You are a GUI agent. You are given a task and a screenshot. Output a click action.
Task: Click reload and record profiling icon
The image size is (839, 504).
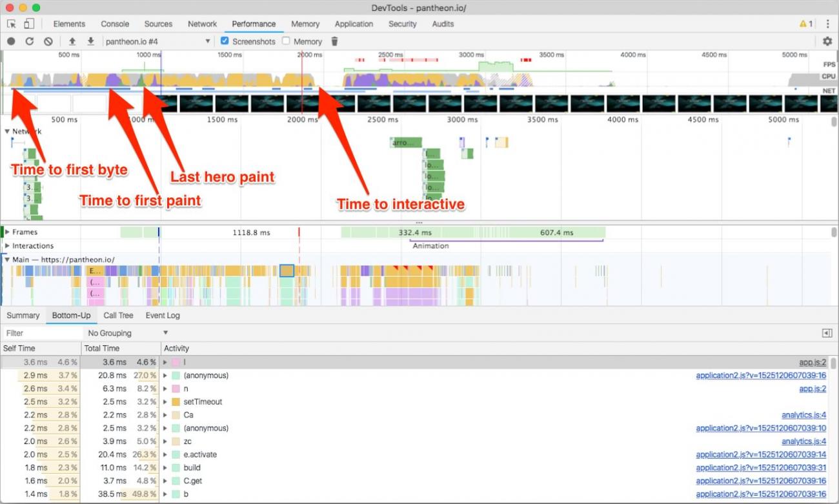(x=30, y=41)
